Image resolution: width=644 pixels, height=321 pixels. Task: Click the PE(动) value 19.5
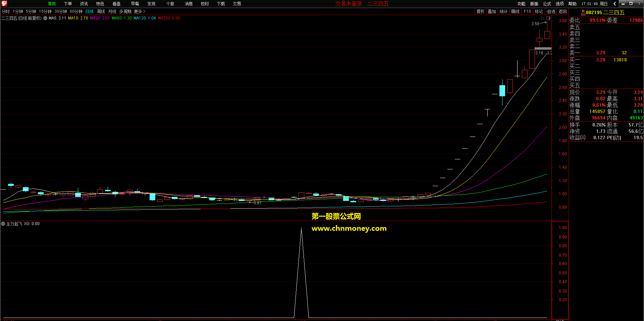click(638, 138)
